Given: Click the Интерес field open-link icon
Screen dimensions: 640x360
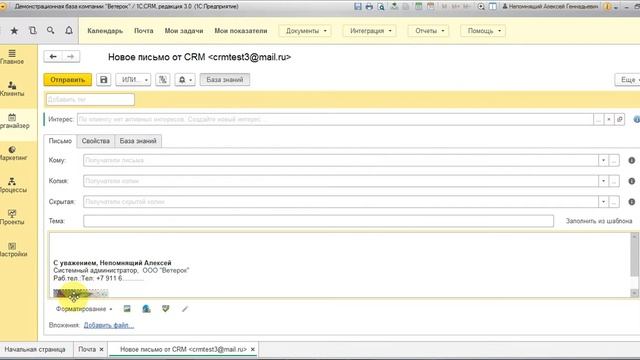Looking at the screenshot, I should pos(620,119).
